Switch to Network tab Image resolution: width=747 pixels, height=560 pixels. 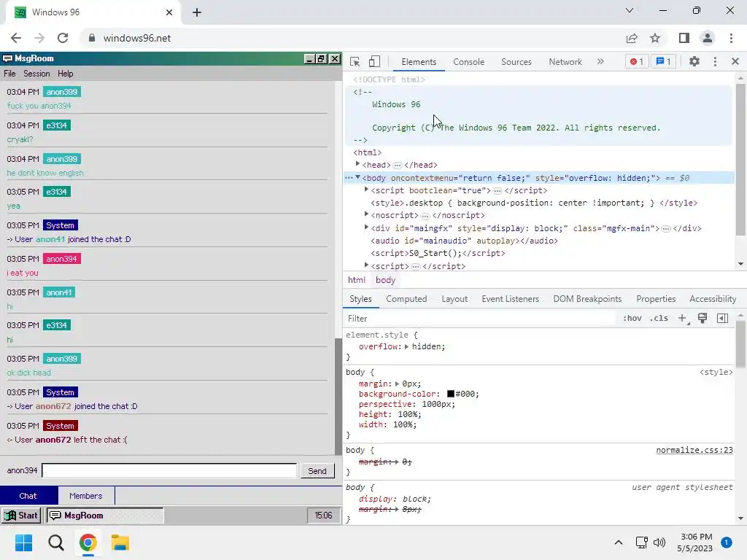(565, 62)
